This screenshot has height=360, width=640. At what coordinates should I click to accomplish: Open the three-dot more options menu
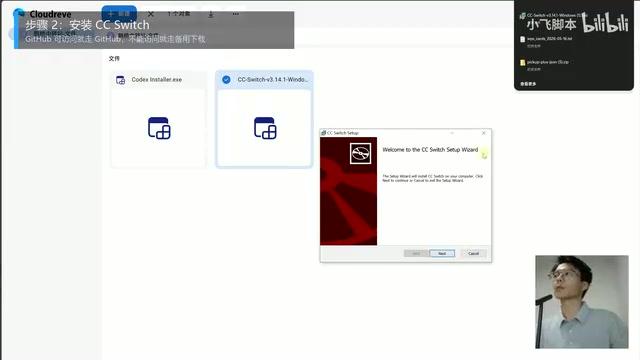[236, 14]
